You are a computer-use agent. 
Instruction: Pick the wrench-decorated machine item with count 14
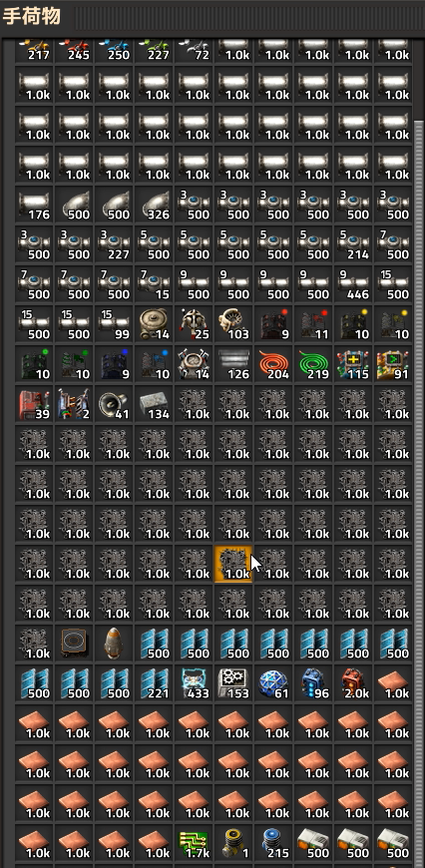(194, 364)
